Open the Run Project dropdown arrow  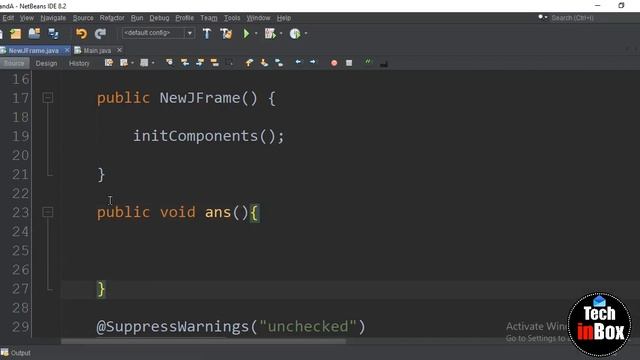[256, 33]
